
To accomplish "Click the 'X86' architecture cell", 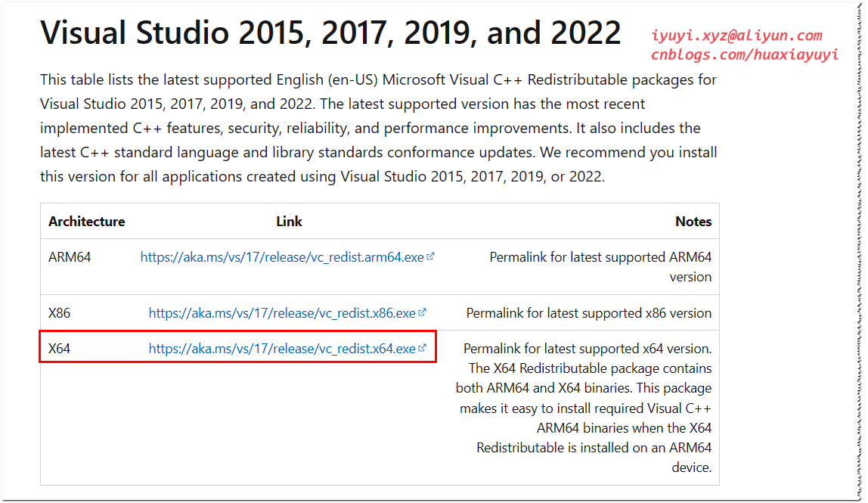I will (x=59, y=314).
